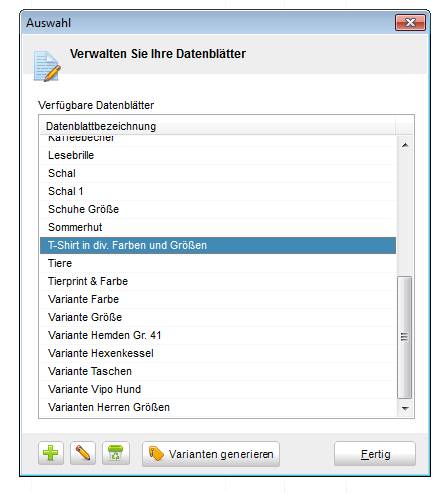Click the green plus add datasheet icon
This screenshot has width=447, height=493.
[51, 453]
